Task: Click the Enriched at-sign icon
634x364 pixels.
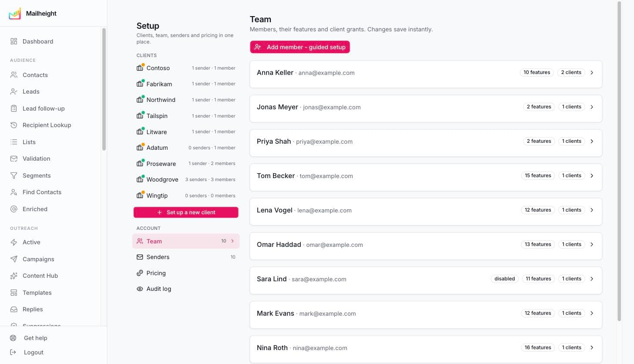Action: (14, 209)
